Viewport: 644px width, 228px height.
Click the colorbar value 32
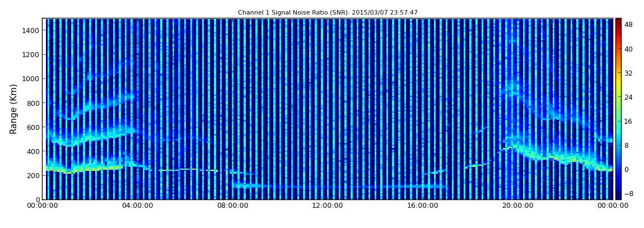tap(628, 73)
